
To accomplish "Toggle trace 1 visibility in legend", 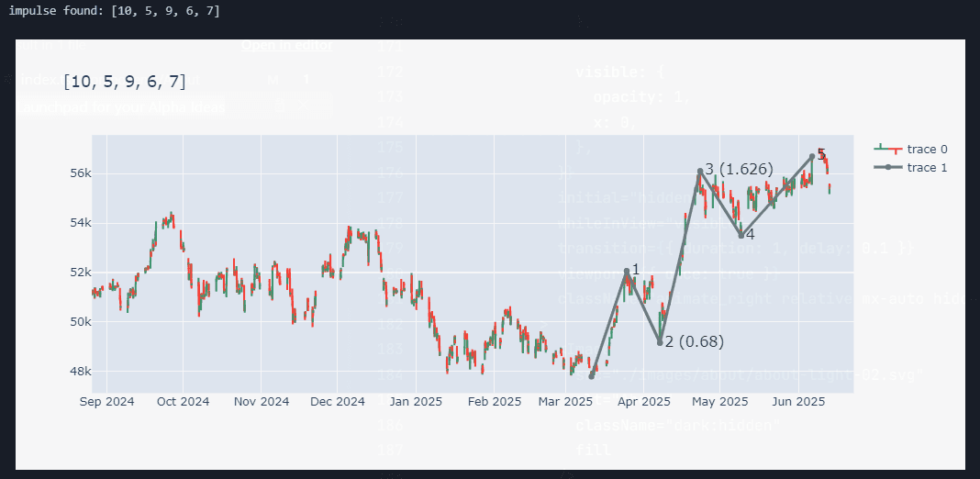I will (x=927, y=167).
